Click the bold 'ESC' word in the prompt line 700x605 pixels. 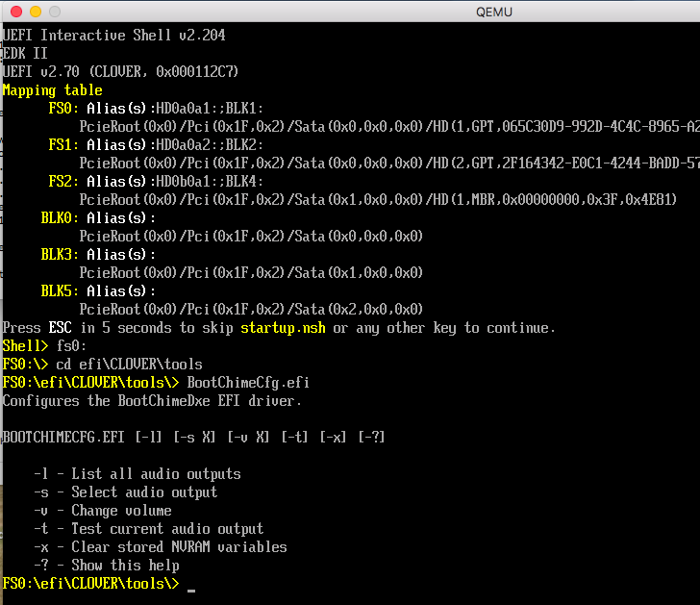60,328
